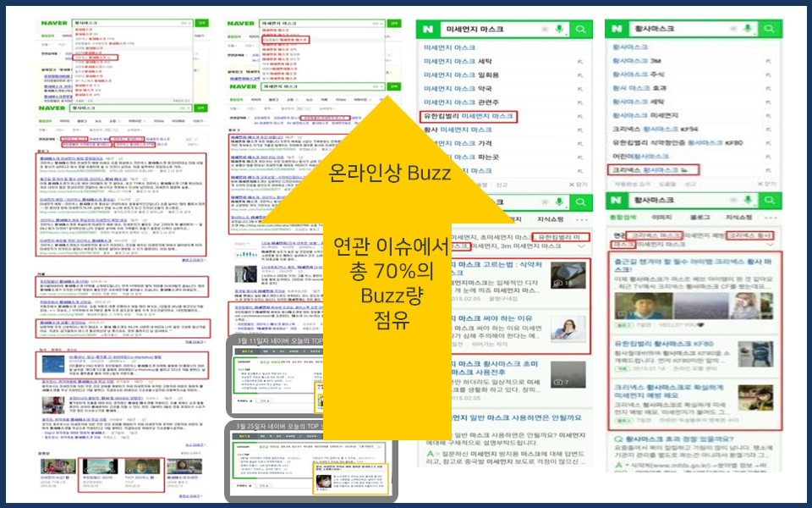Click fill-in arrow beside 미세먼지 마스크 일회용

(x=580, y=75)
